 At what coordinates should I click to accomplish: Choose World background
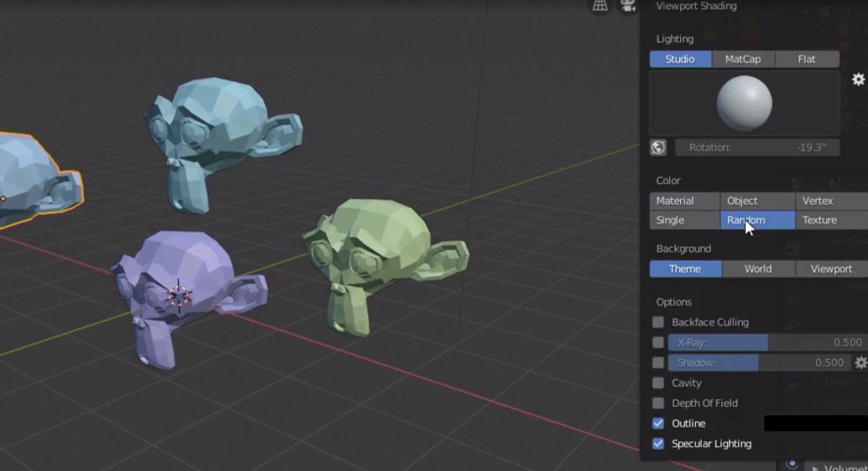[x=758, y=269]
